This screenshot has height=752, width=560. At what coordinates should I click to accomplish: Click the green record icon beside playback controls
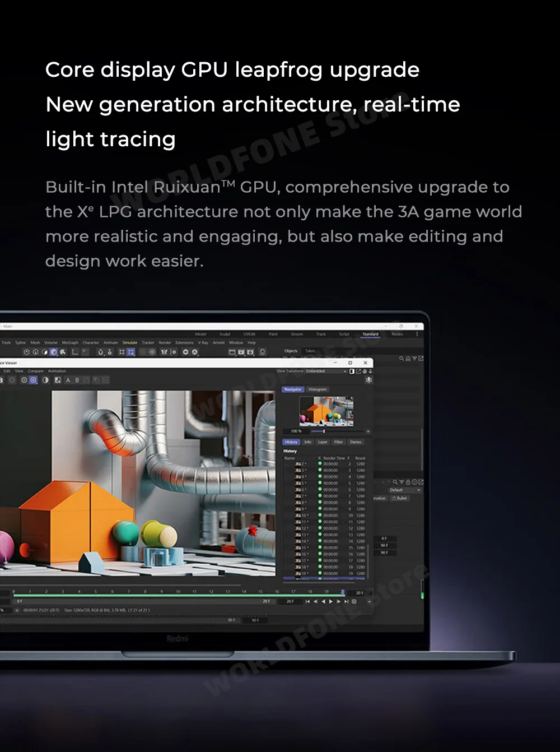click(x=354, y=601)
